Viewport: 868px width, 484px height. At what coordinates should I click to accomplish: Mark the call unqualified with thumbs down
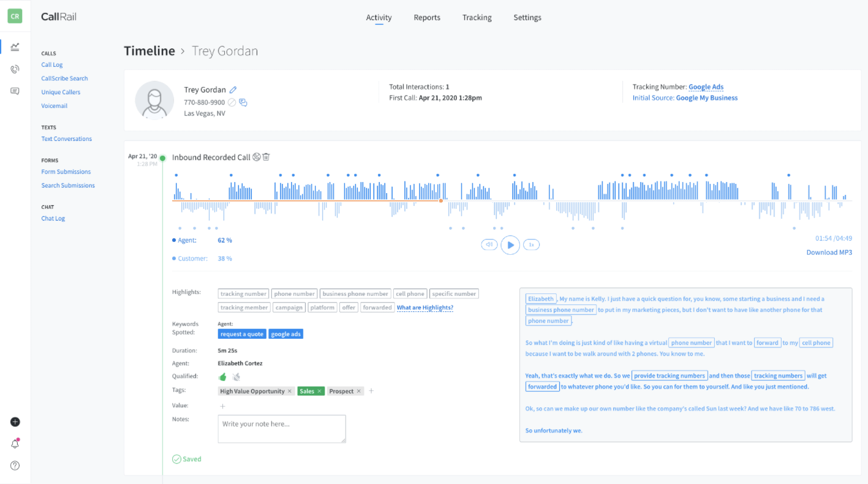pyautogui.click(x=236, y=376)
